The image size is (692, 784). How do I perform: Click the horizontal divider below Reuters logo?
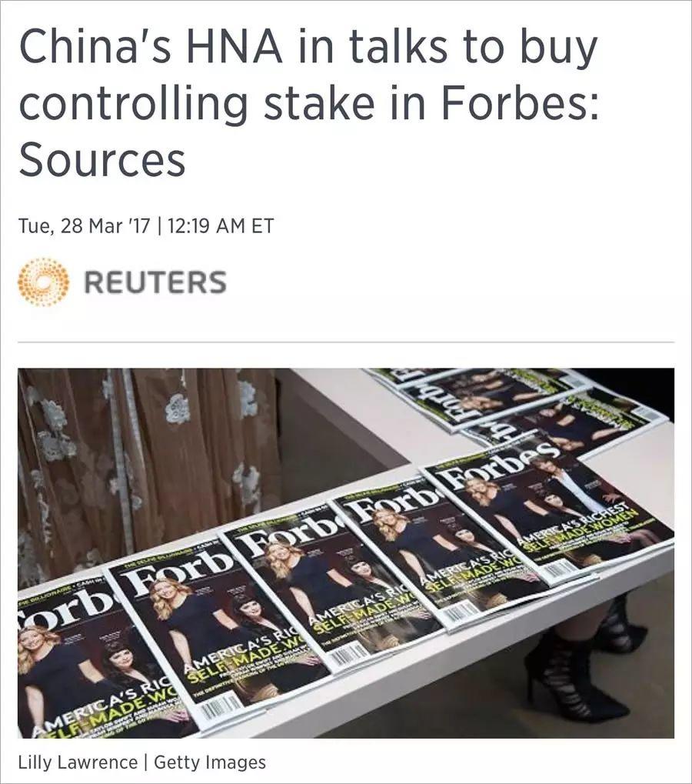coord(346,342)
